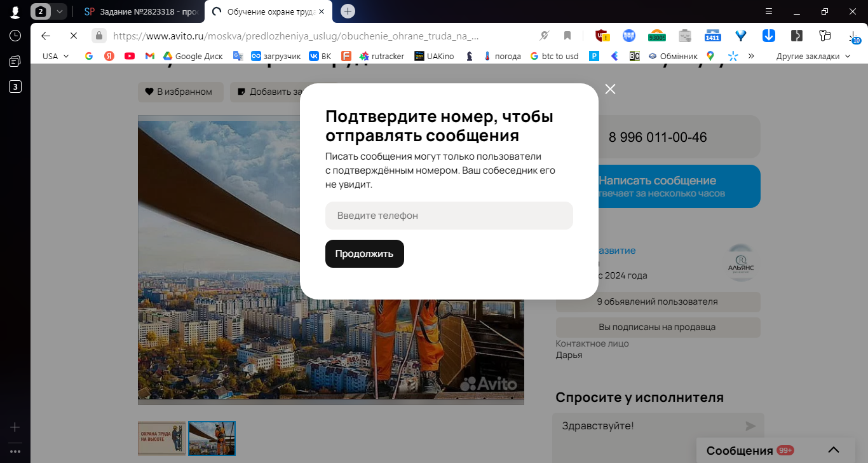Open the extension with 1411 badge
This screenshot has width=868, height=463.
(x=713, y=36)
